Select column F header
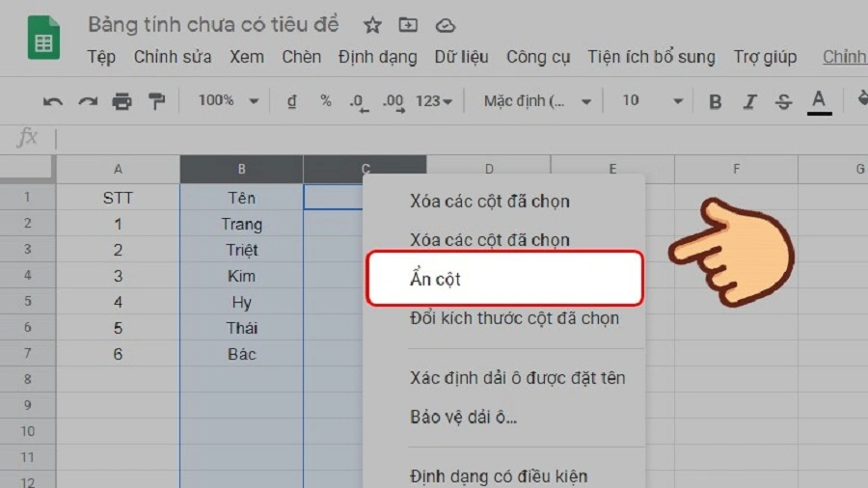Screen dimensions: 868x488 pos(736,170)
